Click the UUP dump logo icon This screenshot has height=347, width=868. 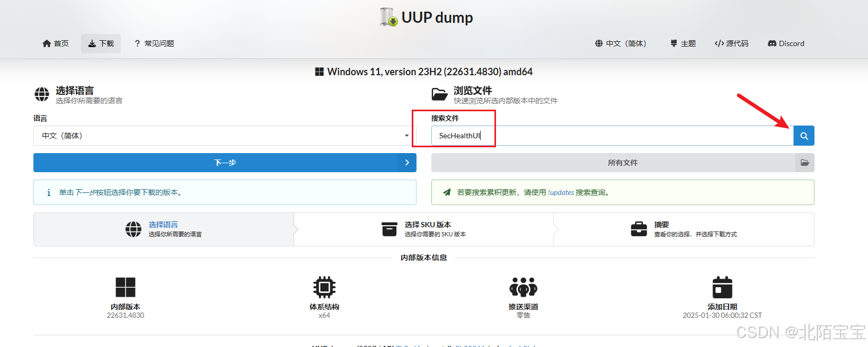(x=388, y=17)
